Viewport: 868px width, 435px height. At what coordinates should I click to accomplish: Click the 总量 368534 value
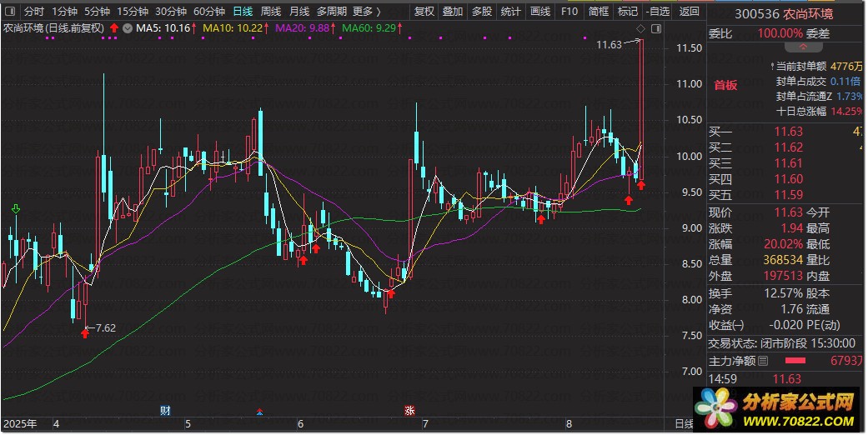pos(783,259)
